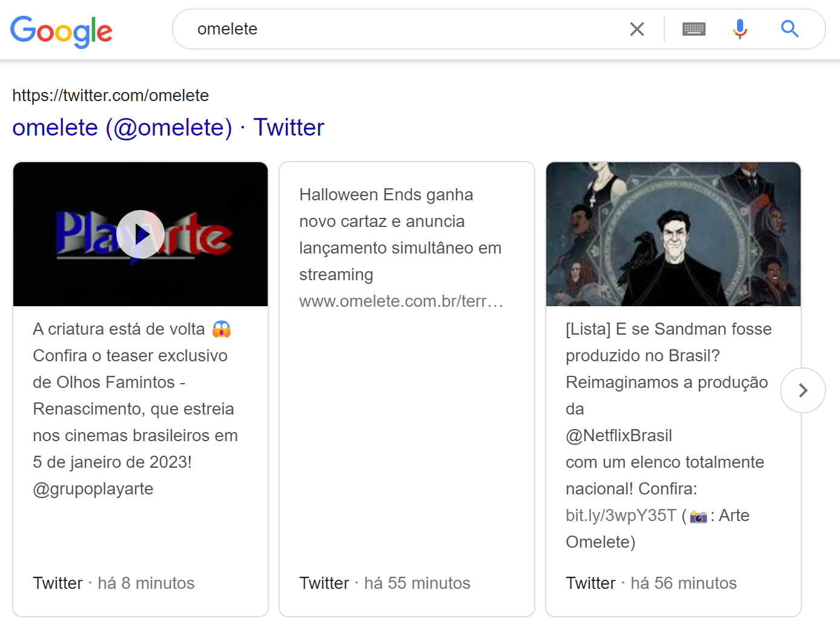The height and width of the screenshot is (630, 840).
Task: Open the www.omelete.com.br article link
Action: (401, 301)
